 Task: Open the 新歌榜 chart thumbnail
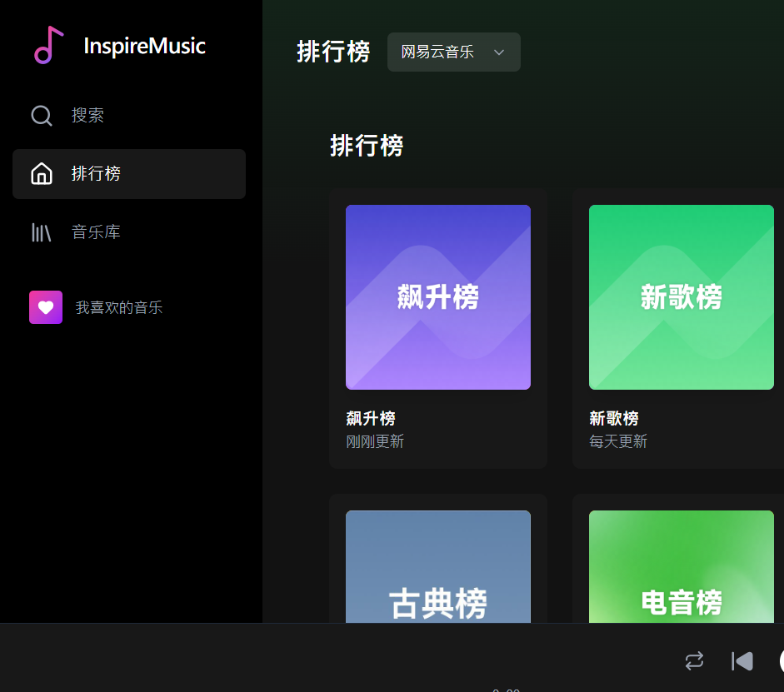[x=681, y=297]
